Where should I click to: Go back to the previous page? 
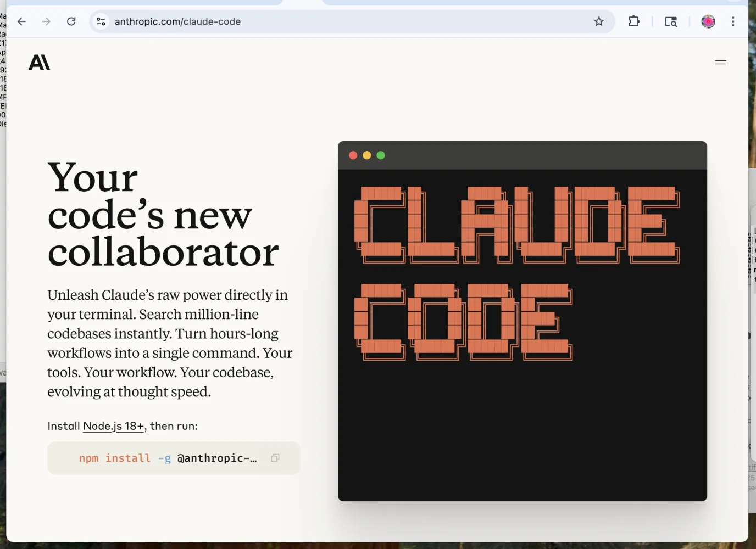(21, 21)
